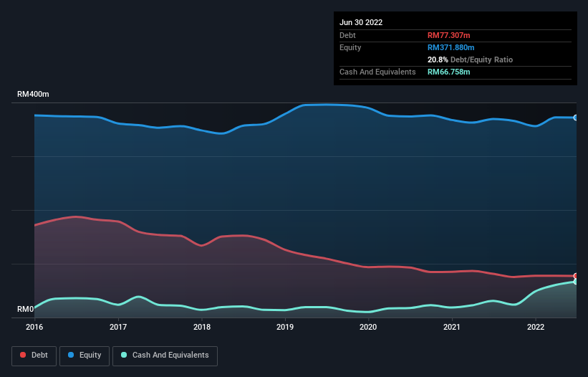
Task: Click the 2016 x-axis label
Action: click(34, 327)
